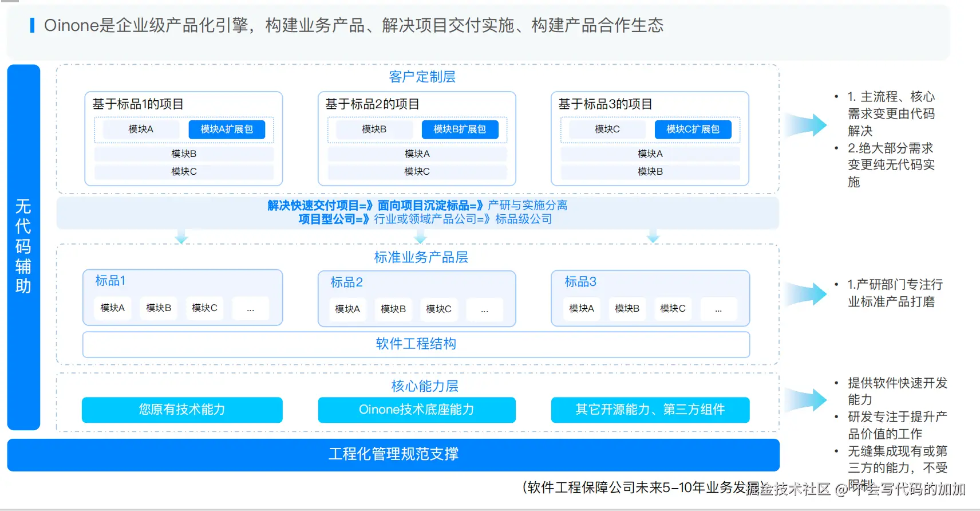Click the 模块A扩展包 button
This screenshot has width=980, height=511.
pos(227,129)
